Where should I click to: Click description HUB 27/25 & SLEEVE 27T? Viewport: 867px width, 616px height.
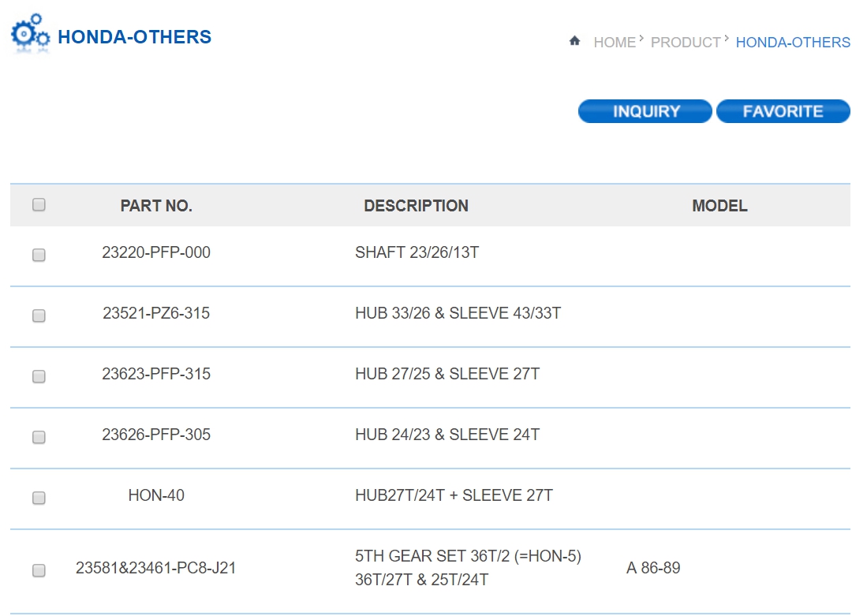click(447, 374)
